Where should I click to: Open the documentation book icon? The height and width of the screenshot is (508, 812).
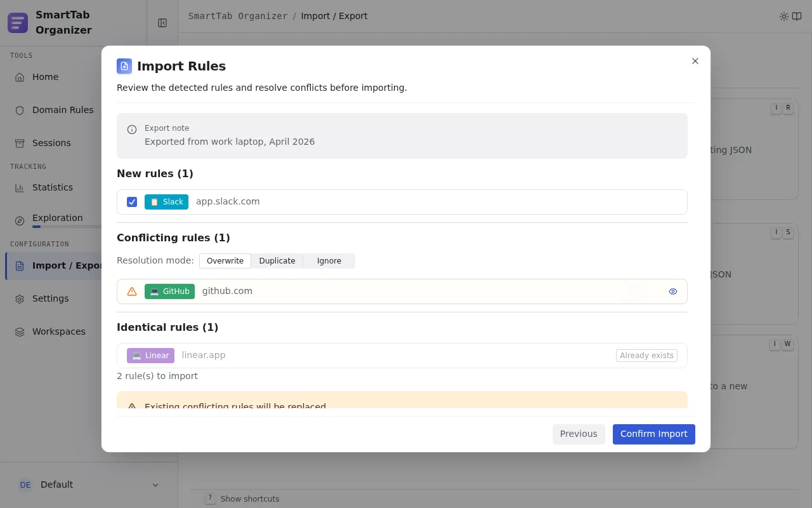(x=797, y=17)
